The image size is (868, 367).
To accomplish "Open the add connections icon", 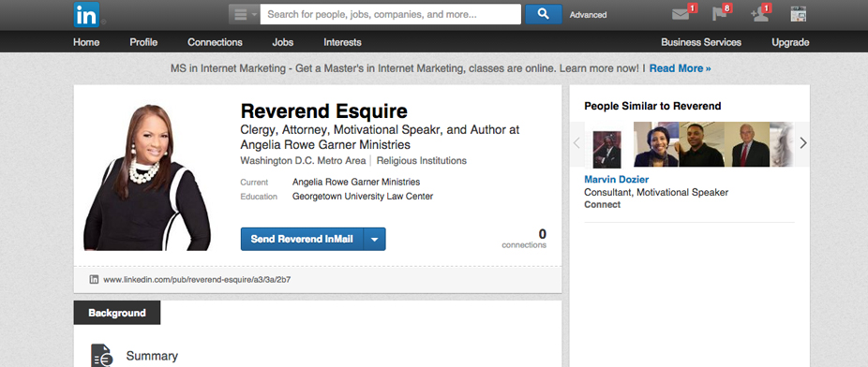I will [x=760, y=14].
